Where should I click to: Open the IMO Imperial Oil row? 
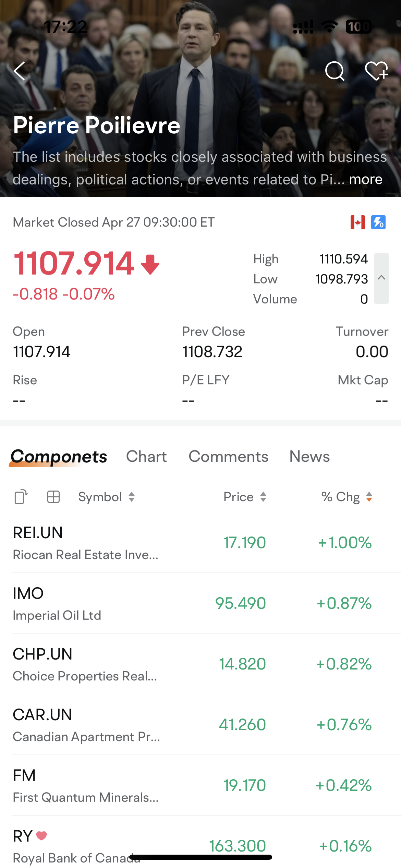point(200,603)
